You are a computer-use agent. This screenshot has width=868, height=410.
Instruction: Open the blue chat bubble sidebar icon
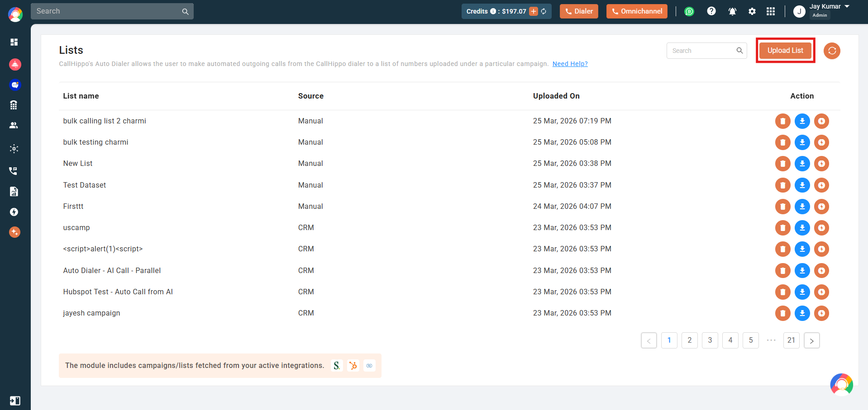pyautogui.click(x=15, y=85)
